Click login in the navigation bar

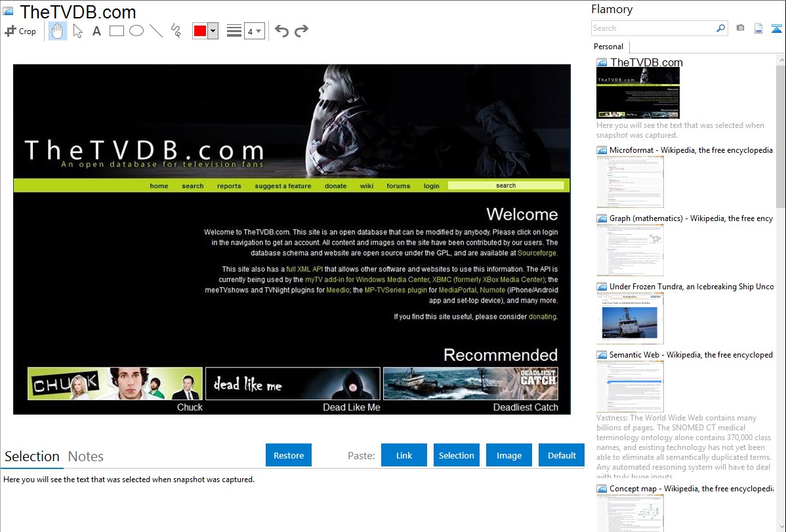pyautogui.click(x=431, y=186)
